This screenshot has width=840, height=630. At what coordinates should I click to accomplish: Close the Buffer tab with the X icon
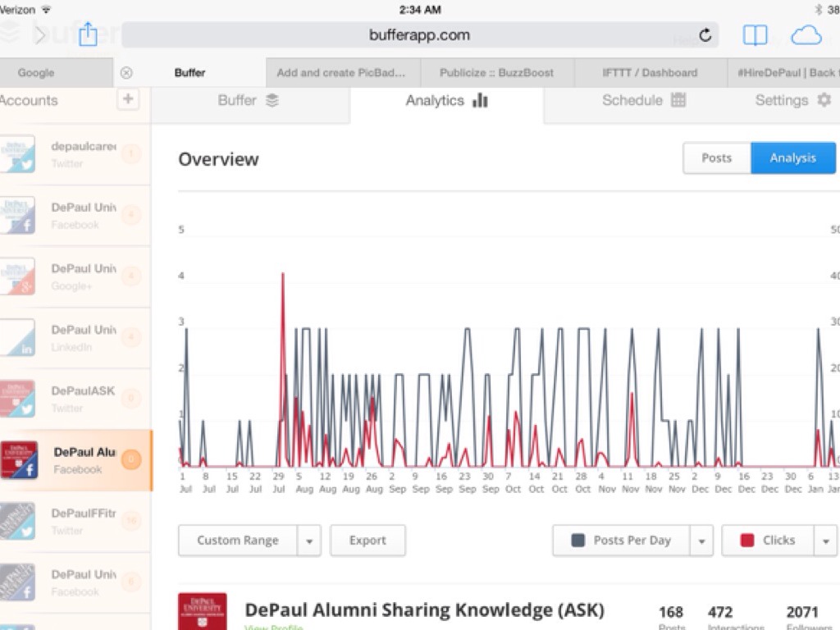point(126,72)
